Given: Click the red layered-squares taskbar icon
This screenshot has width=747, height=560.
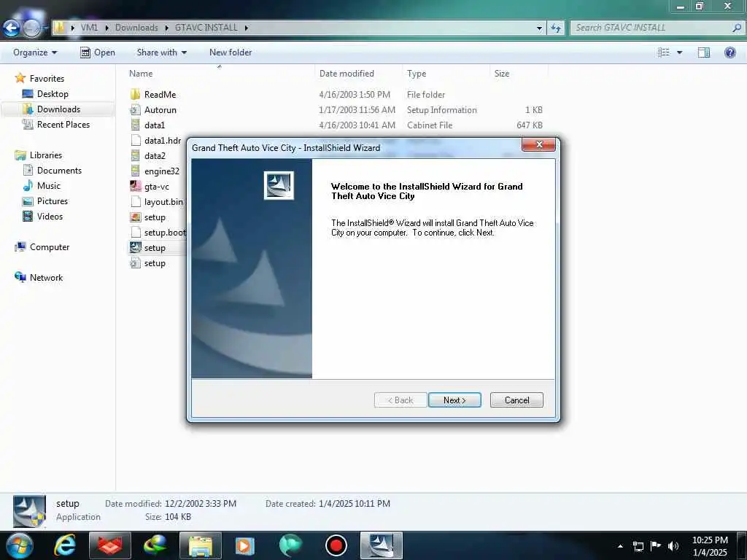Looking at the screenshot, I should tap(109, 545).
